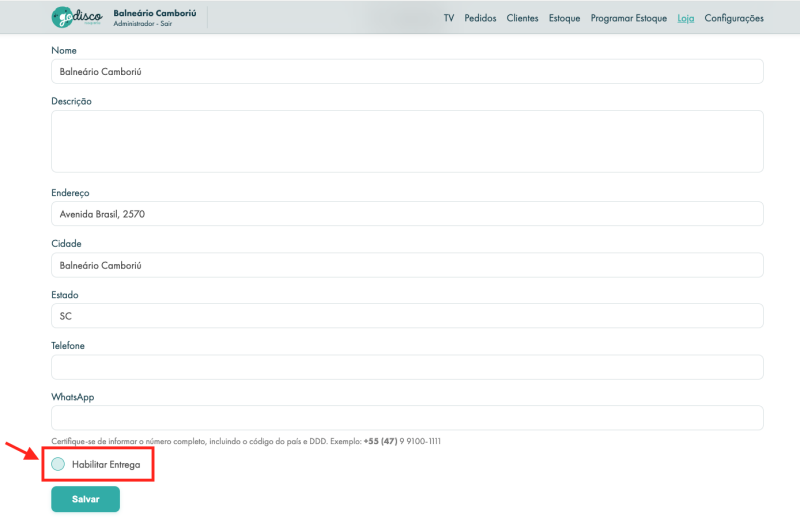Viewport: 800px width, 526px height.
Task: Focus the Endereço field with Avenida Brasil
Action: [x=407, y=214]
